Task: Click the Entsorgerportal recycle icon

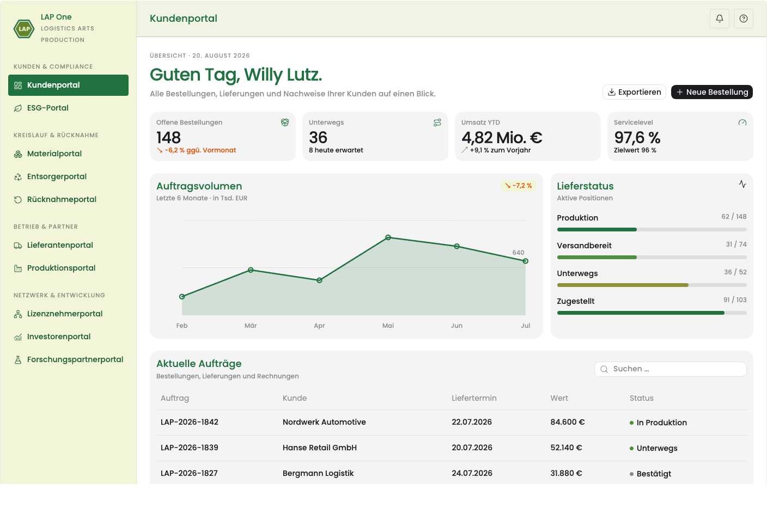Action: pos(18,177)
